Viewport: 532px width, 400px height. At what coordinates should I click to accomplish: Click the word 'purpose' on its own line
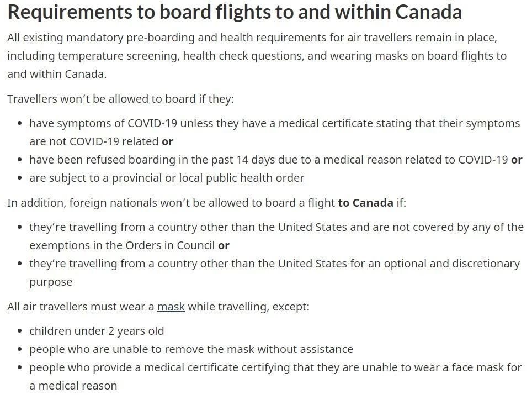51,282
